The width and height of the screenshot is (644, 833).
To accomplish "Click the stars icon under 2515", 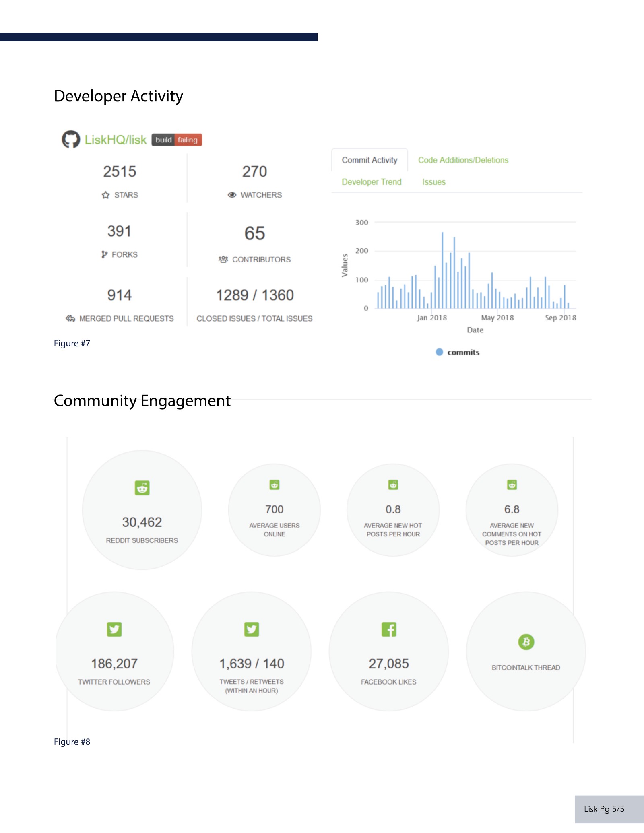I will click(105, 195).
